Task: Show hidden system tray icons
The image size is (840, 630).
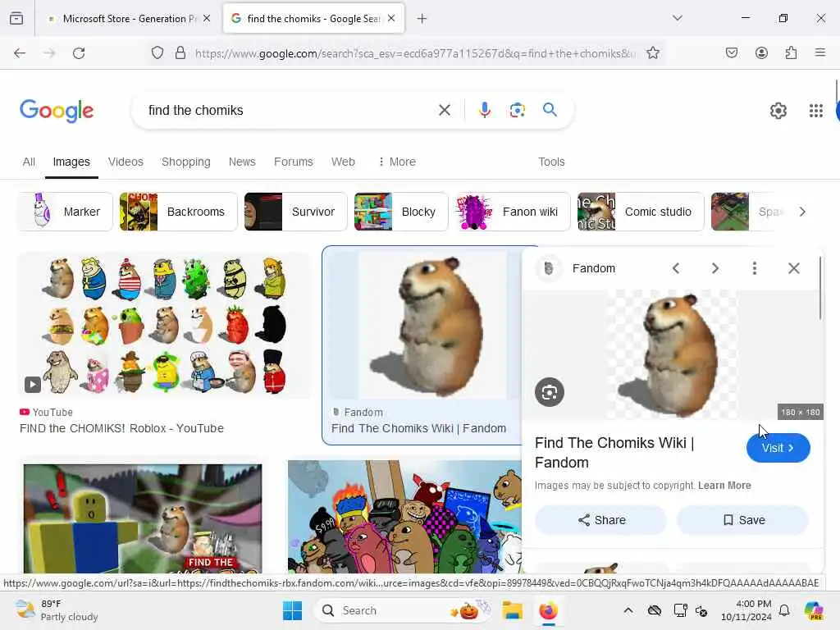Action: pos(628,610)
